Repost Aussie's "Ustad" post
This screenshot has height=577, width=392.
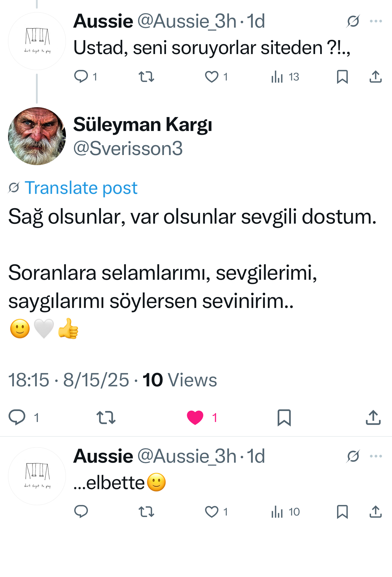click(x=146, y=77)
